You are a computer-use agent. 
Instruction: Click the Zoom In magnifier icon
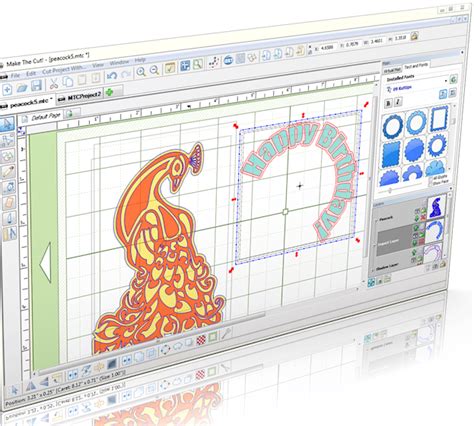(x=141, y=72)
